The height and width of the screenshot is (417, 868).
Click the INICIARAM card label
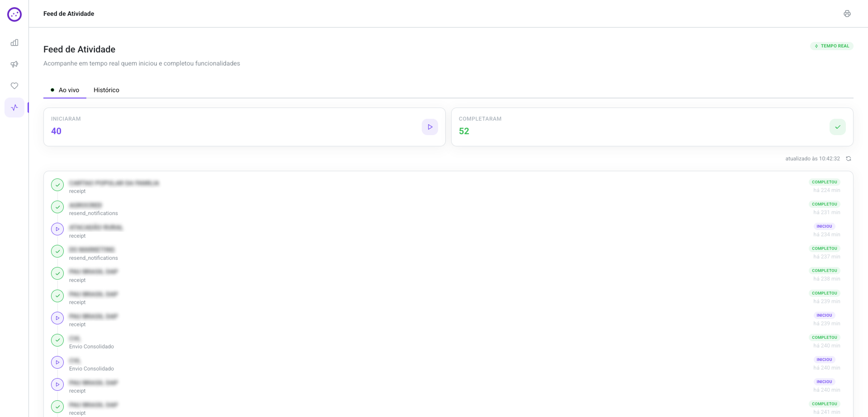(66, 119)
